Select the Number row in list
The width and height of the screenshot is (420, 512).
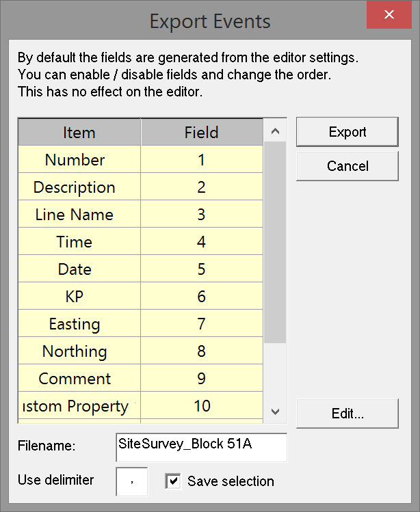[75, 160]
